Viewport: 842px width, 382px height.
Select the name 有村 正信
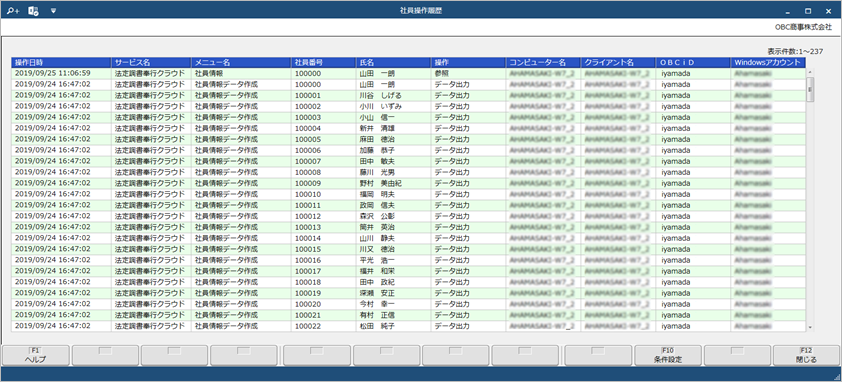tap(377, 314)
